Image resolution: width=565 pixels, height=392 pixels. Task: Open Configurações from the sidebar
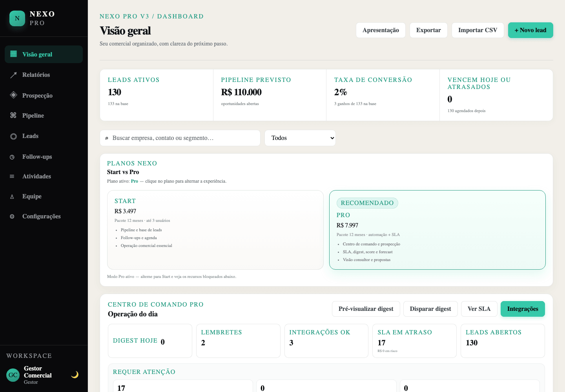44,216
